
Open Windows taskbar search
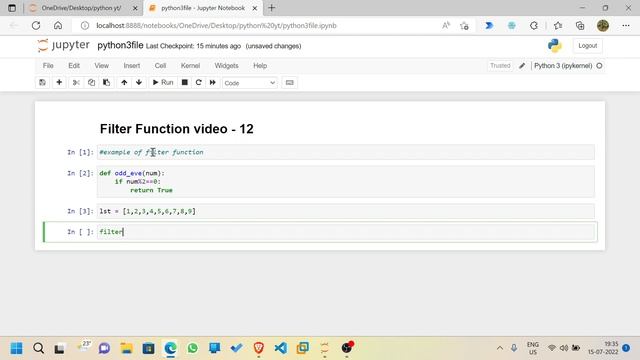pos(38,348)
